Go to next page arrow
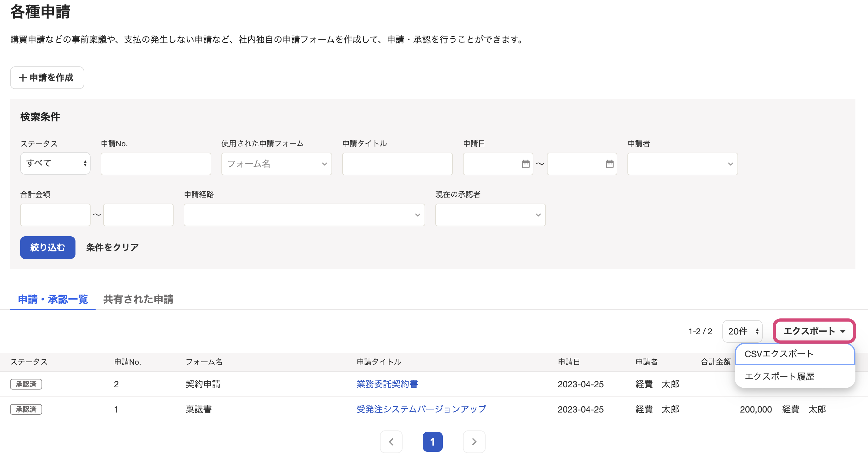 click(474, 441)
